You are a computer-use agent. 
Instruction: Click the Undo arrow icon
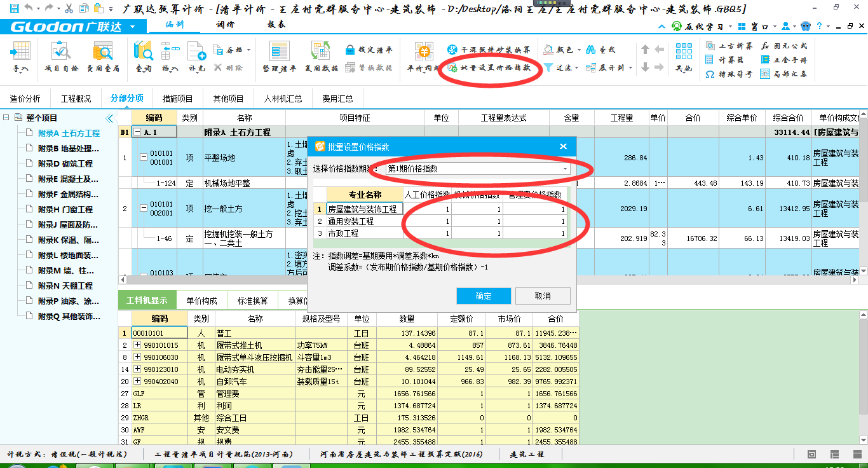pyautogui.click(x=28, y=8)
